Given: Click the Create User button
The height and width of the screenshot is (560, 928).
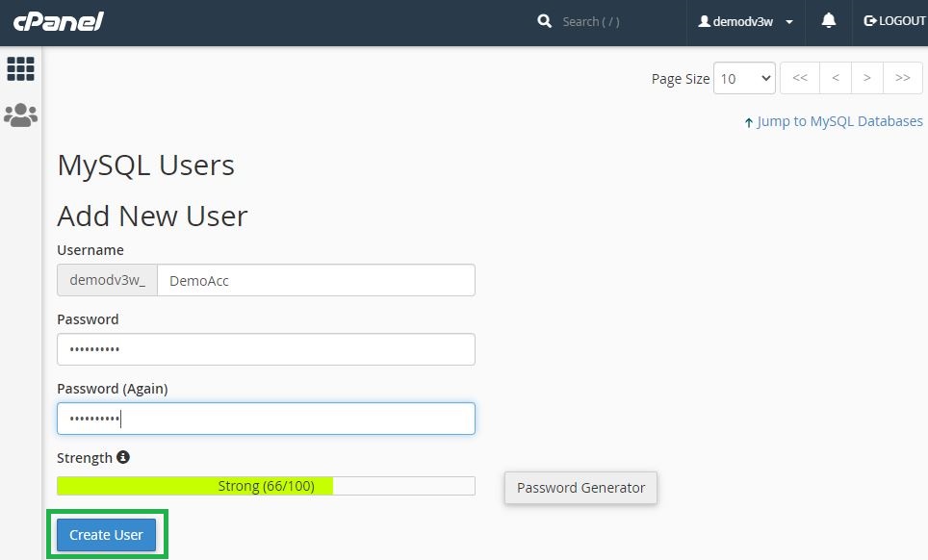Looking at the screenshot, I should coord(107,535).
